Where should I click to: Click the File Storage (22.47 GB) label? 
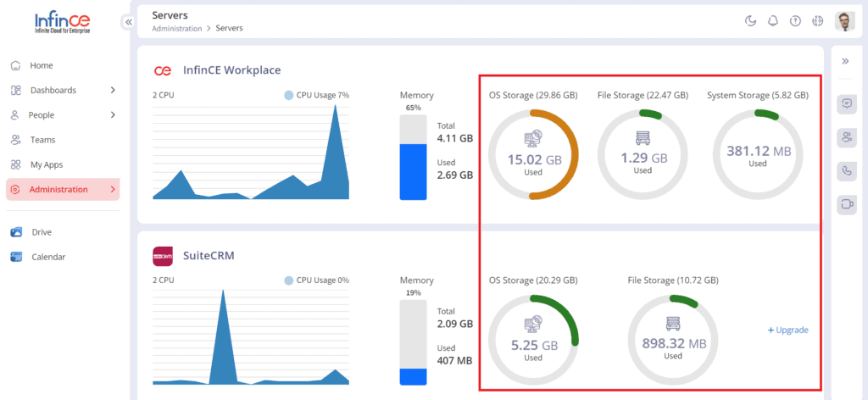pyautogui.click(x=643, y=95)
